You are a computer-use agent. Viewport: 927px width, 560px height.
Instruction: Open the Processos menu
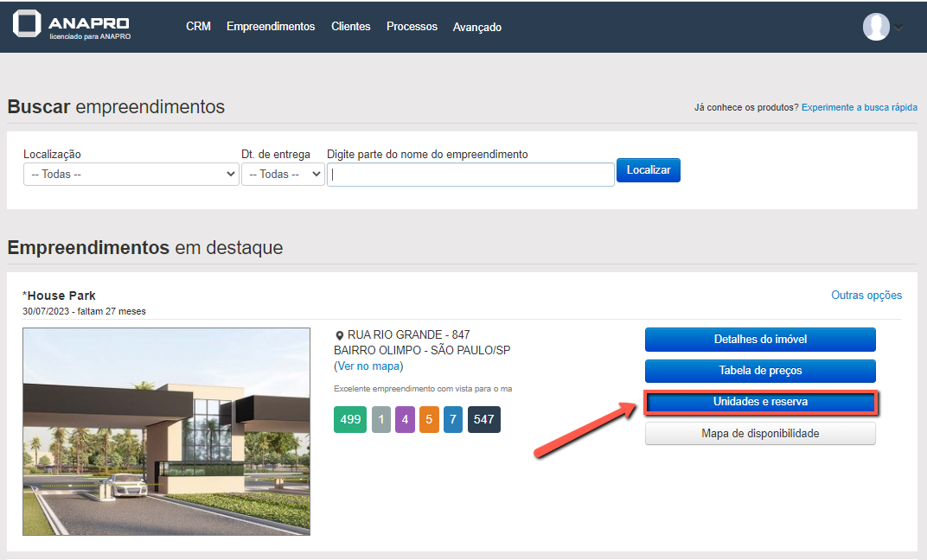(412, 27)
